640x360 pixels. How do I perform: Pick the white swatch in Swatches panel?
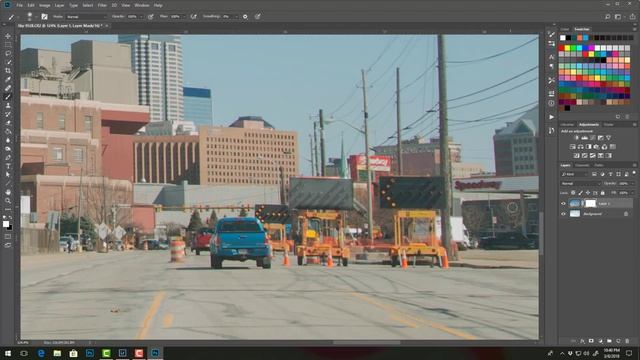click(563, 38)
